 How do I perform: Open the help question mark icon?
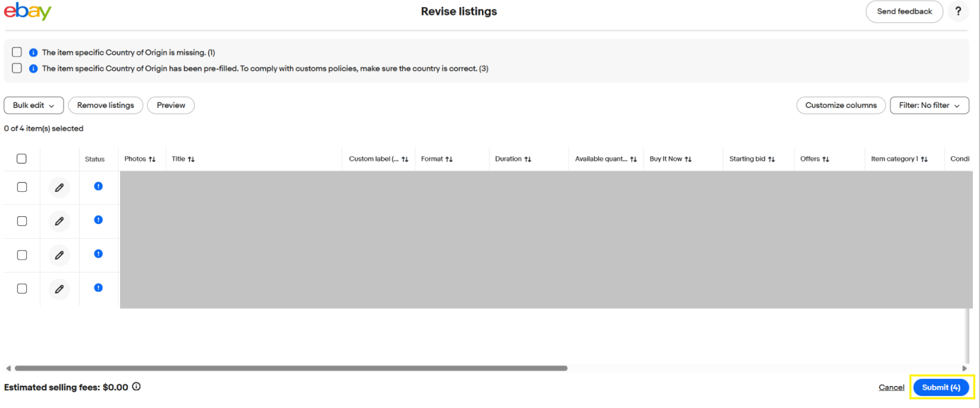click(x=958, y=11)
